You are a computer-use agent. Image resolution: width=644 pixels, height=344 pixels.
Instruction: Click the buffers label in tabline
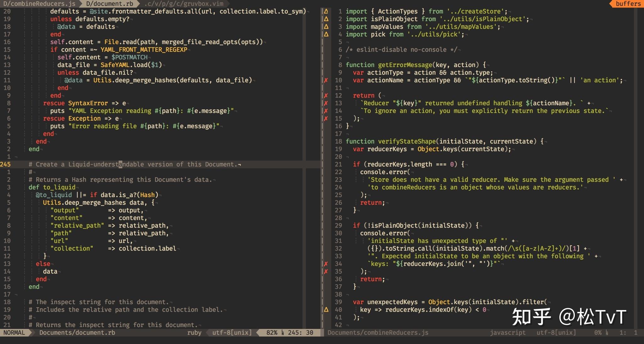[628, 4]
